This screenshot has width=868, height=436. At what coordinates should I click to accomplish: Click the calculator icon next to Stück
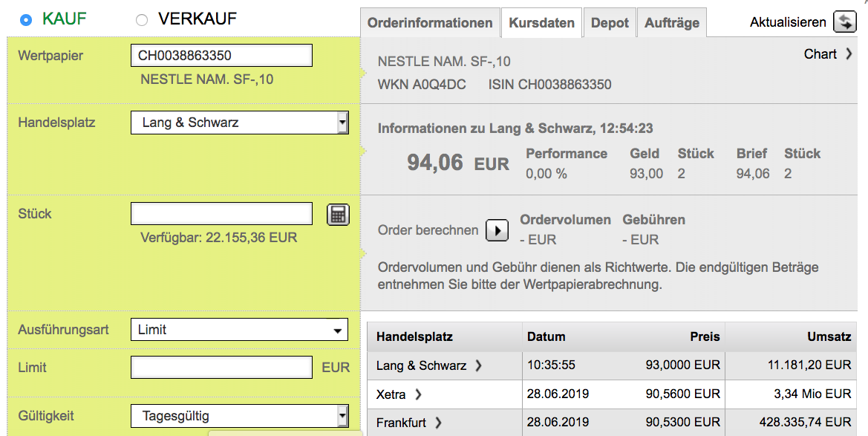pos(338,215)
